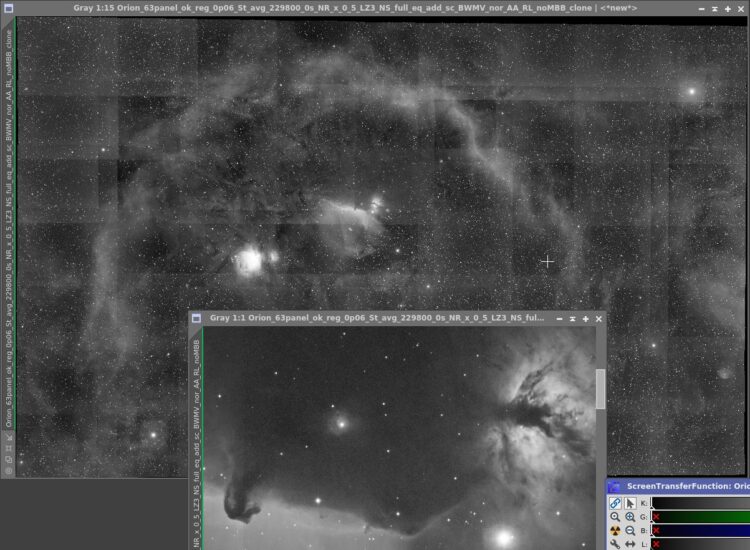
Task: Click the zoom 1:1 magnifier in ScreenTransferFunction
Action: (x=615, y=517)
